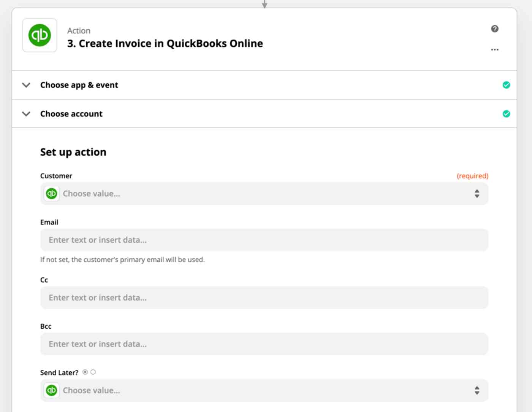Click the Action label above the title

coord(79,30)
